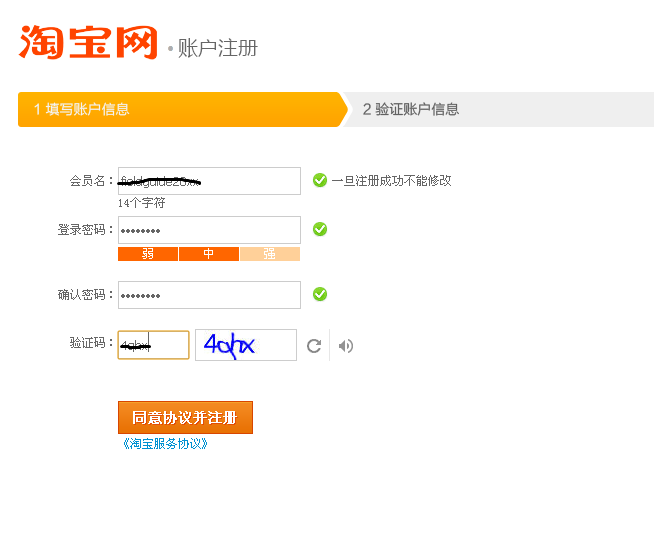Click the captcha image 4ohx
The width and height of the screenshot is (654, 538).
[x=246, y=345]
